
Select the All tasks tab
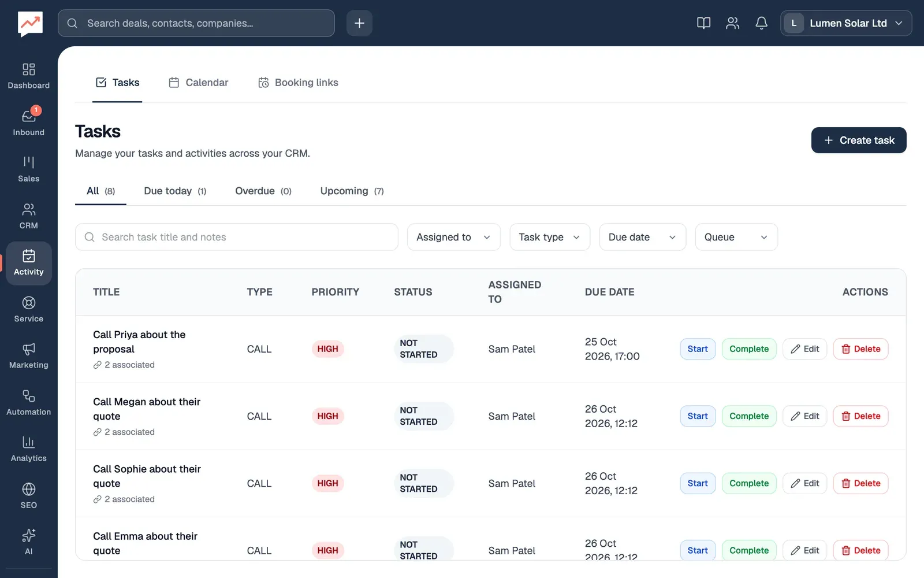101,191
